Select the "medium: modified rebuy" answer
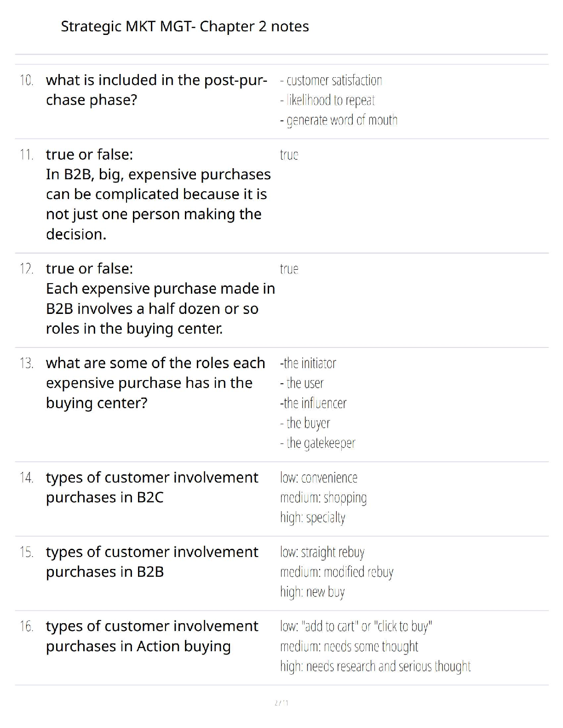The height and width of the screenshot is (728, 563). coord(337,572)
